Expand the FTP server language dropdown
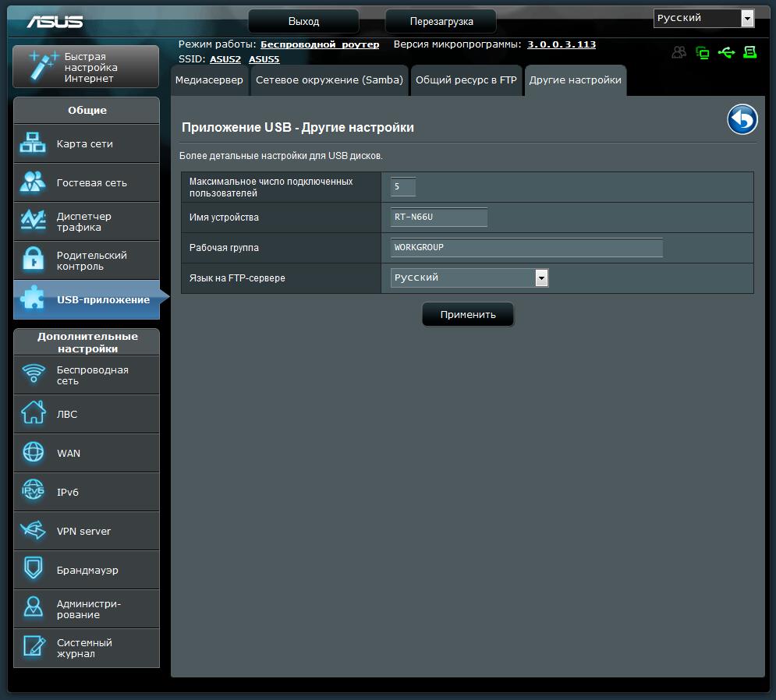 point(469,278)
